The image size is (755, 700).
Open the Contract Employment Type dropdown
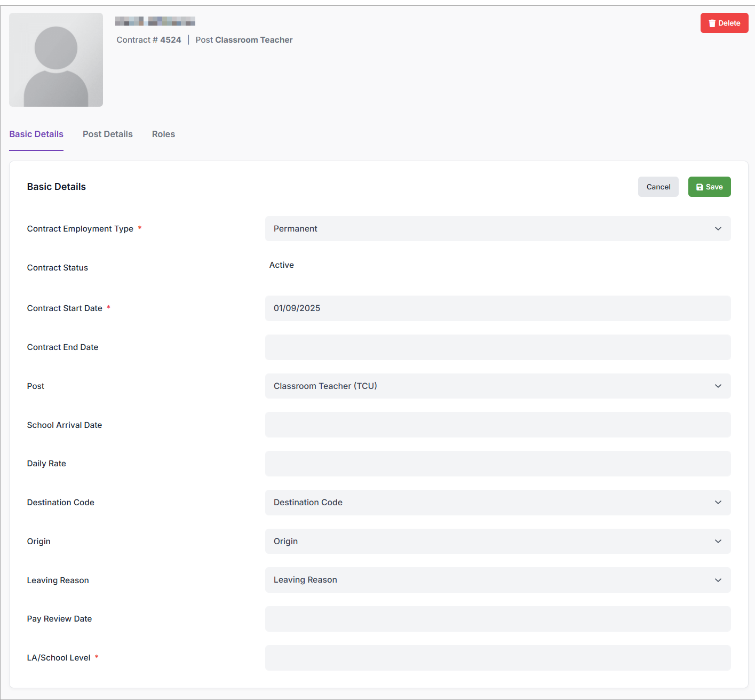(497, 228)
